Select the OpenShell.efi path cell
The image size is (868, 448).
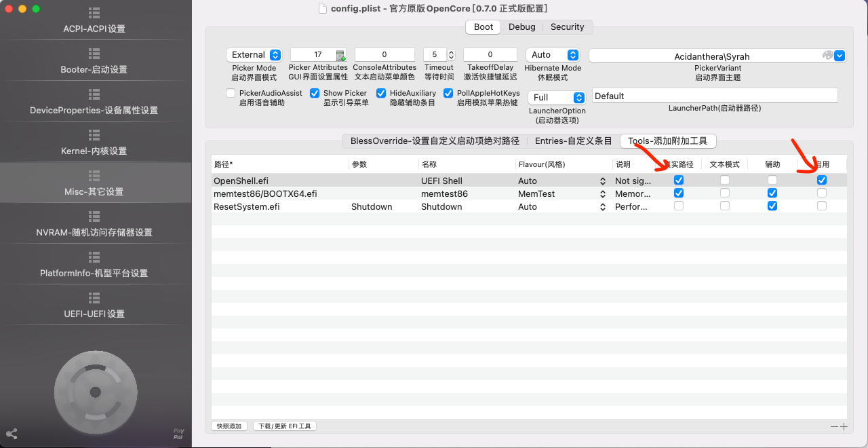click(x=280, y=181)
